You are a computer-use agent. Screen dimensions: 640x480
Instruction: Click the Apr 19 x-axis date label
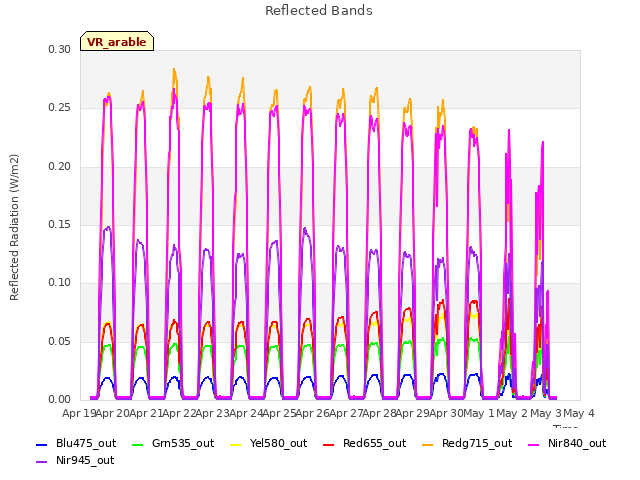click(79, 413)
